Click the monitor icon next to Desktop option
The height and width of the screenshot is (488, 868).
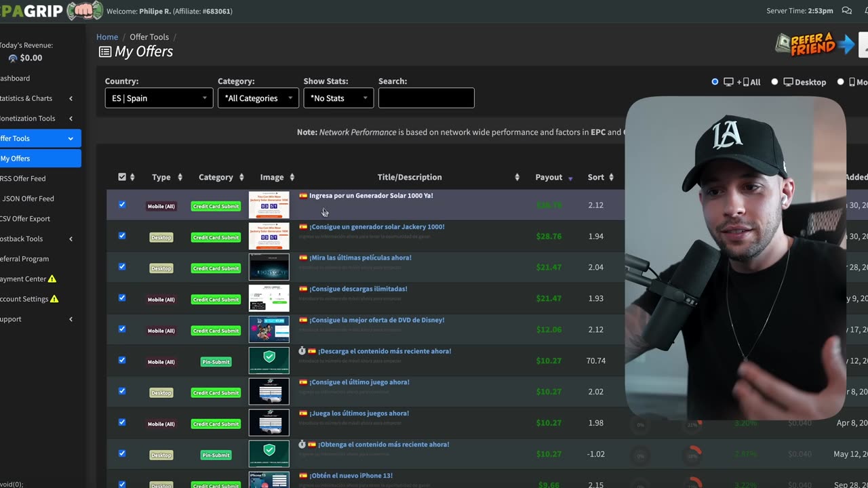(788, 82)
